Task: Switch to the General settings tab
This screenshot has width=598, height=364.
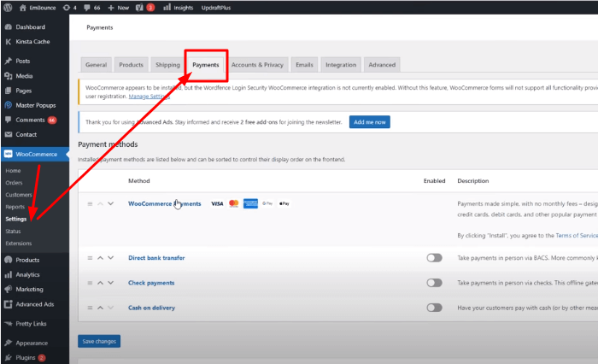Action: click(96, 65)
